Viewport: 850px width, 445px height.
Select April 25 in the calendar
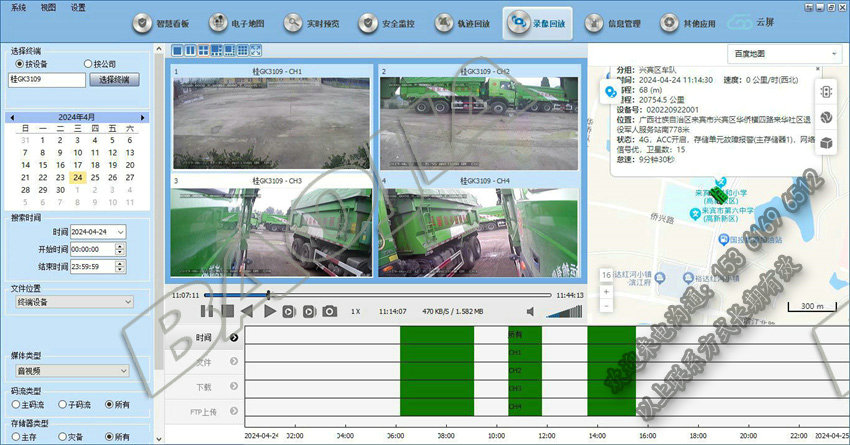95,177
